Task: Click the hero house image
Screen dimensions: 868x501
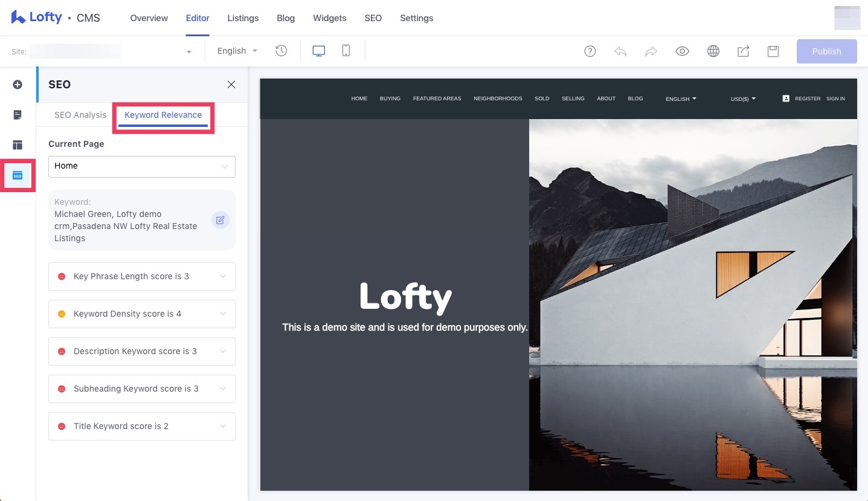Action: pyautogui.click(x=693, y=305)
